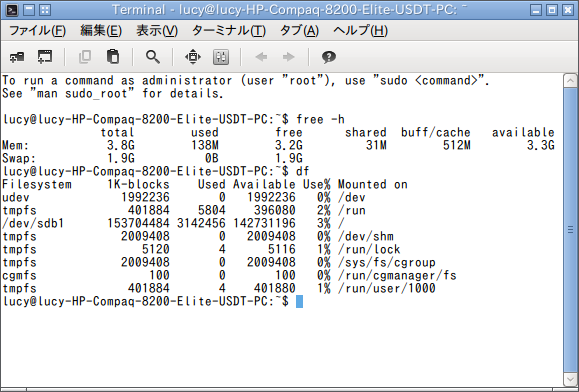Image resolution: width=579 pixels, height=392 pixels.
Task: Click the grayed-out Copy icon
Action: pyautogui.click(x=85, y=57)
